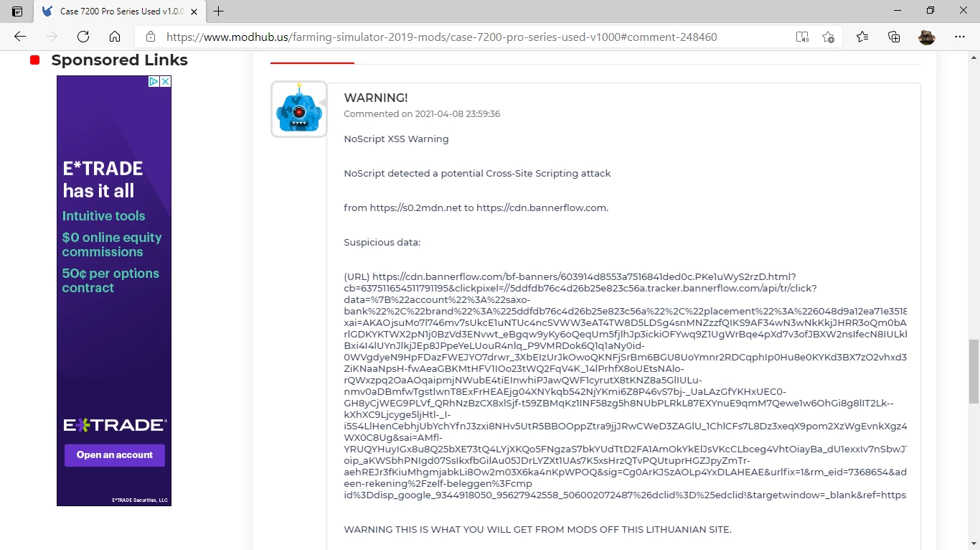980x550 pixels.
Task: Click the Open an account button
Action: point(115,455)
